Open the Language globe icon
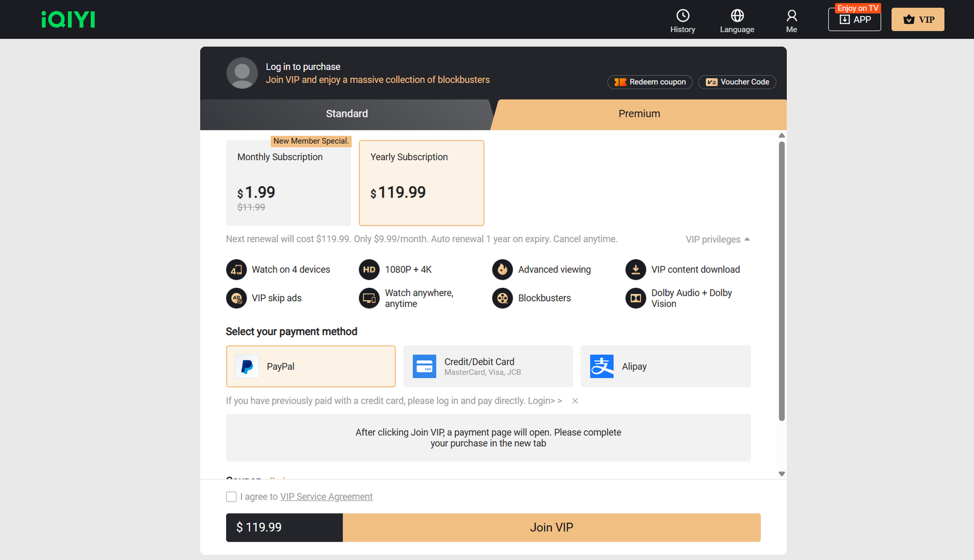Viewport: 974px width, 560px height. [x=737, y=15]
